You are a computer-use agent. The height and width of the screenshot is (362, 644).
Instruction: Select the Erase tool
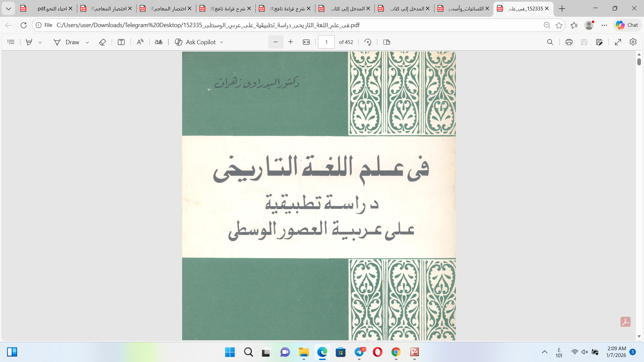pyautogui.click(x=103, y=42)
